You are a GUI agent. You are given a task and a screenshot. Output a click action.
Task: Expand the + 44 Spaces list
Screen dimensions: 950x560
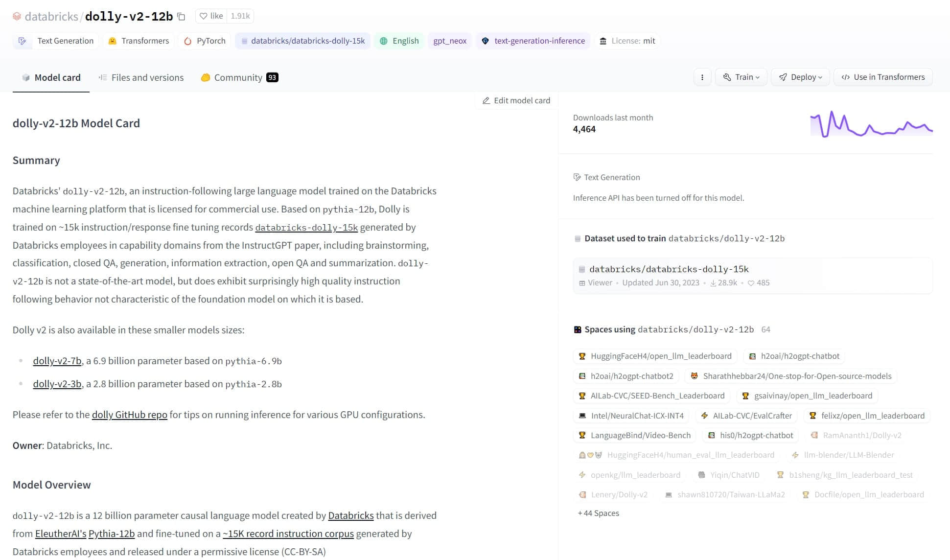(x=598, y=513)
